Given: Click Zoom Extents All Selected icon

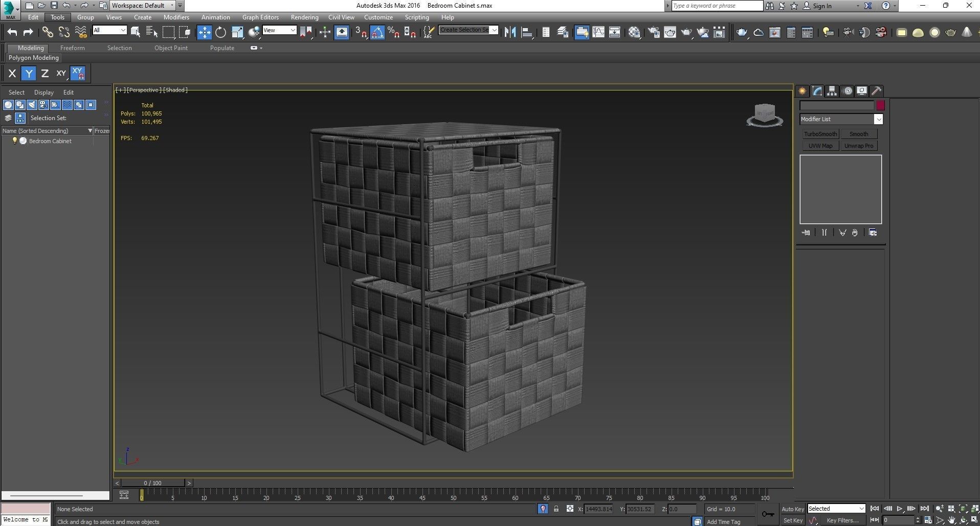Looking at the screenshot, I should (x=975, y=509).
